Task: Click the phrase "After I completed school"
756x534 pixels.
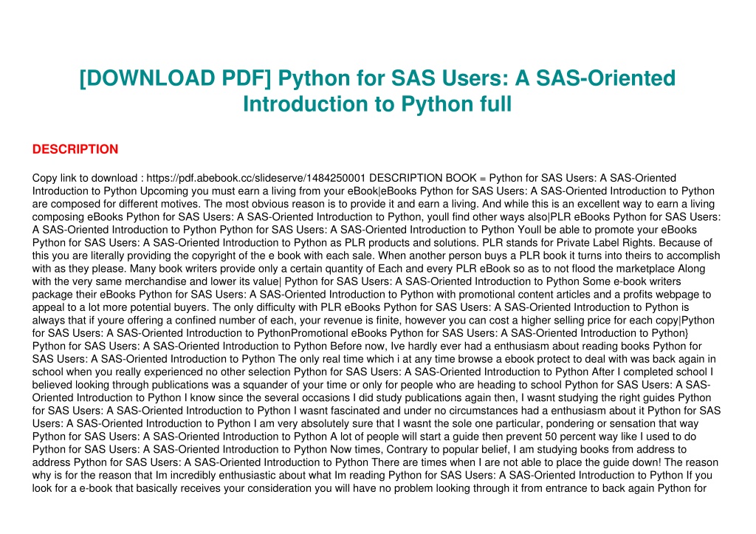Action: click(x=650, y=372)
